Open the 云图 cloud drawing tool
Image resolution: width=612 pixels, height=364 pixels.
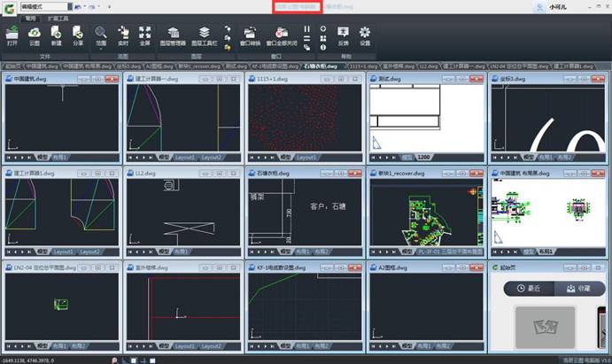click(35, 34)
